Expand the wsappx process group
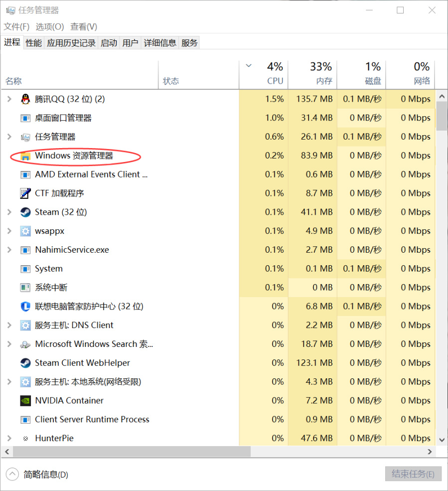 pyautogui.click(x=9, y=231)
